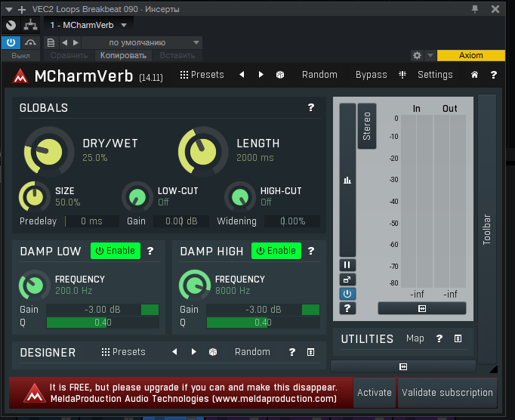
Task: Pin the inserts window
Action: click(475, 9)
